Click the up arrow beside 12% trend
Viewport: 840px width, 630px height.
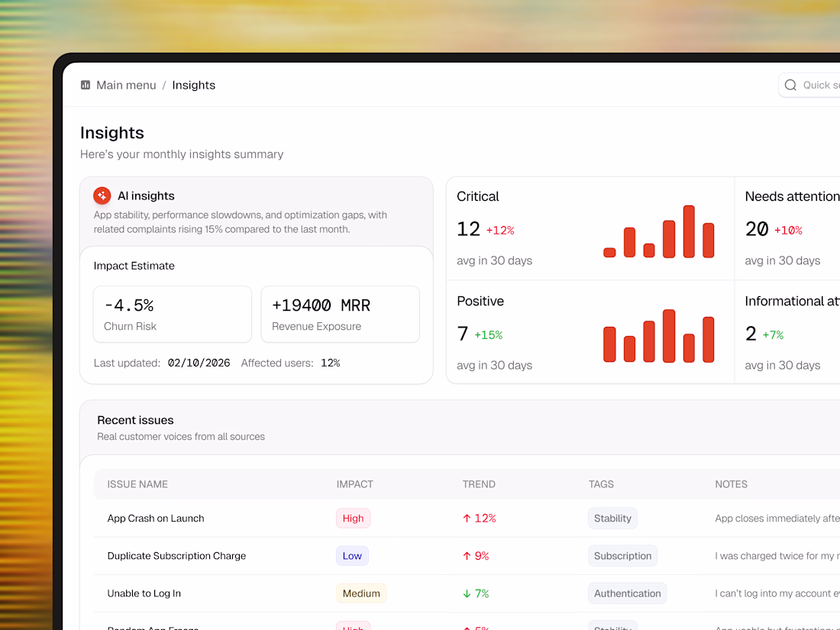pos(467,519)
